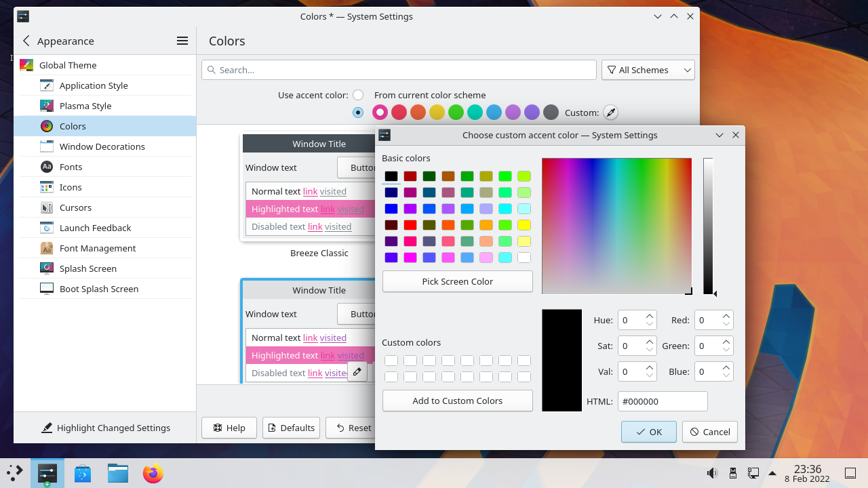Image resolution: width=868 pixels, height=488 pixels.
Task: Open the application launcher in taskbar
Action: 14,473
